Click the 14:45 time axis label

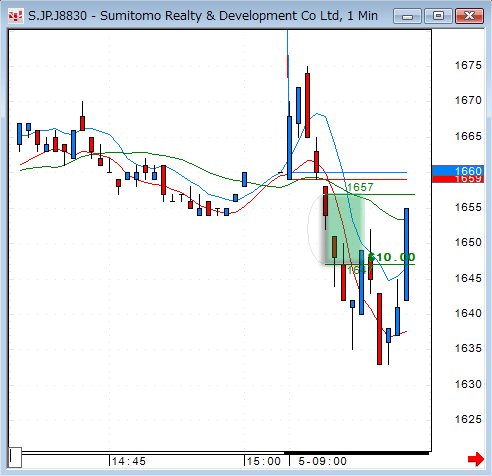click(x=129, y=461)
